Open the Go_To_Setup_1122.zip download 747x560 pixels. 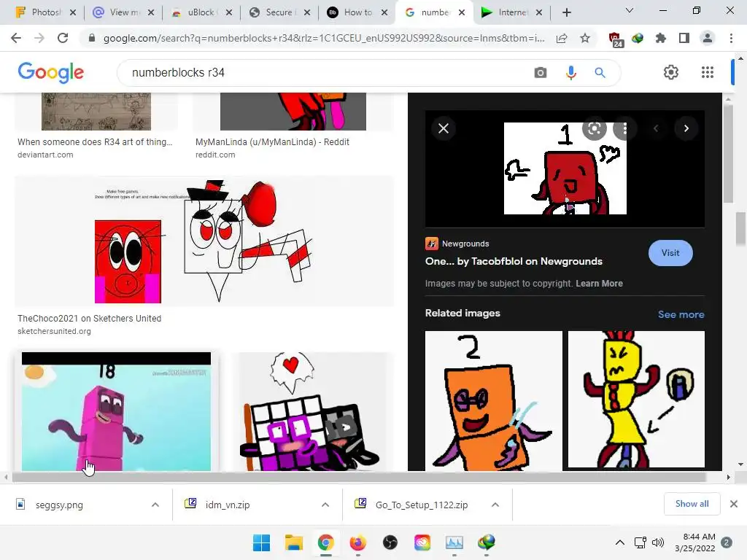tap(422, 505)
